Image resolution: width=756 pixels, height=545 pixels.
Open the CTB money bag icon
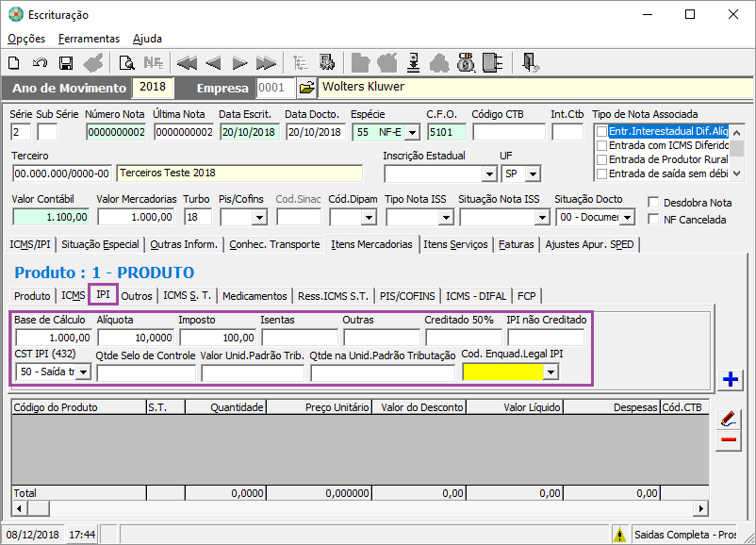(x=466, y=62)
